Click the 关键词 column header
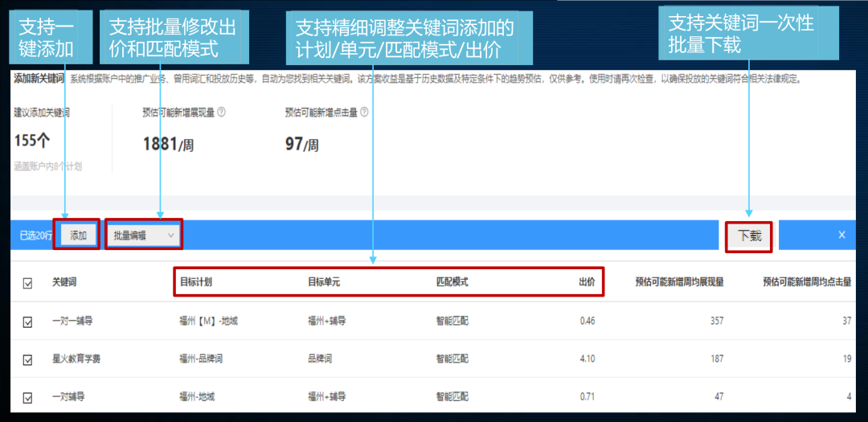This screenshot has height=422, width=868. pos(63,282)
